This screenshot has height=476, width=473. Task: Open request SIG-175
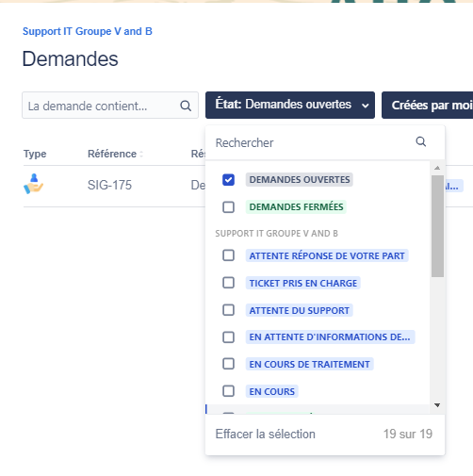pos(109,185)
